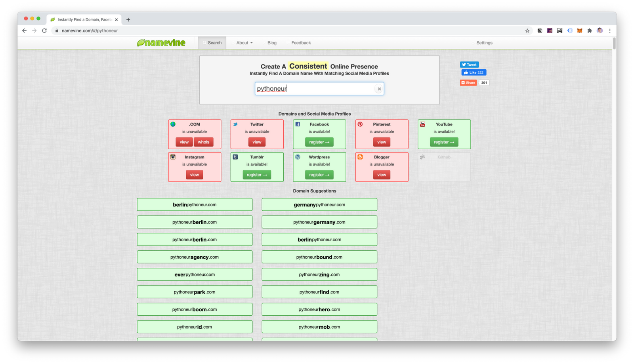The image size is (634, 364).
Task: Select pythoneurzing.com suggestion
Action: click(319, 274)
